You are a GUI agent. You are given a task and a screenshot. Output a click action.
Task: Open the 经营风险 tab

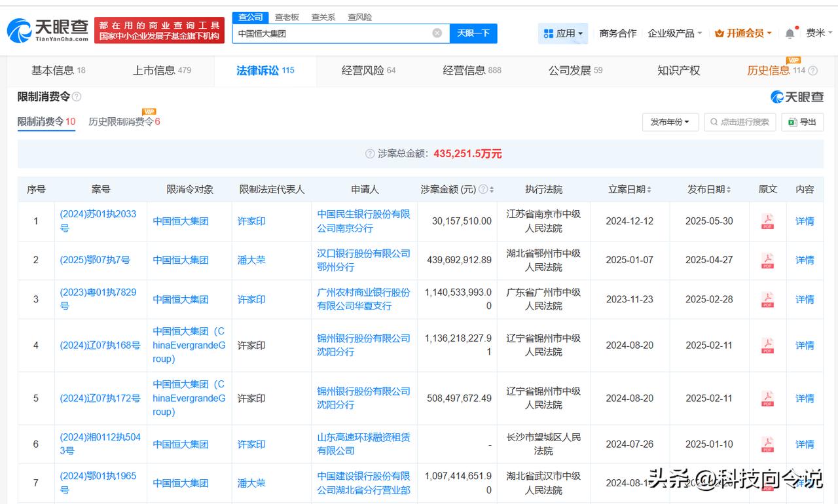(369, 71)
